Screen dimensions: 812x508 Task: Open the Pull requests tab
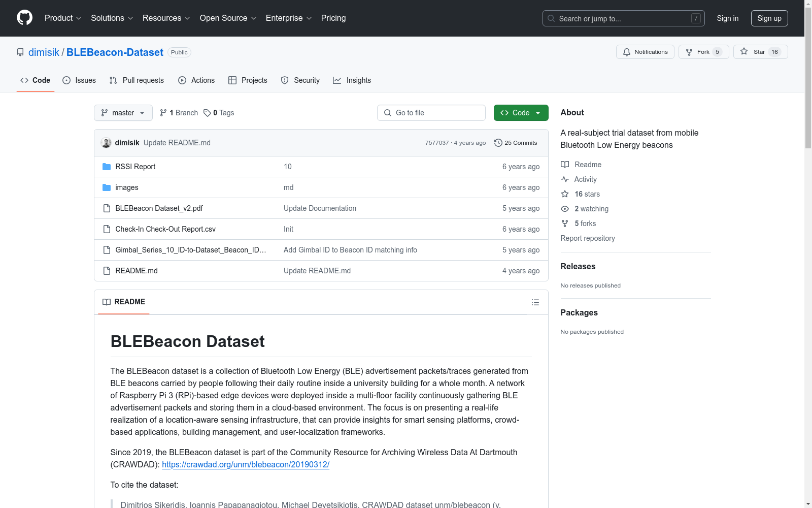point(137,80)
